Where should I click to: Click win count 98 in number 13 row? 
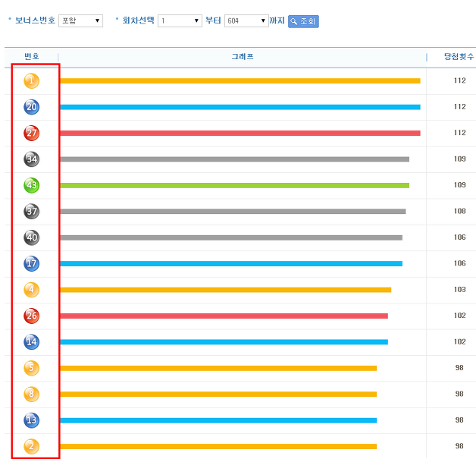[x=459, y=420]
